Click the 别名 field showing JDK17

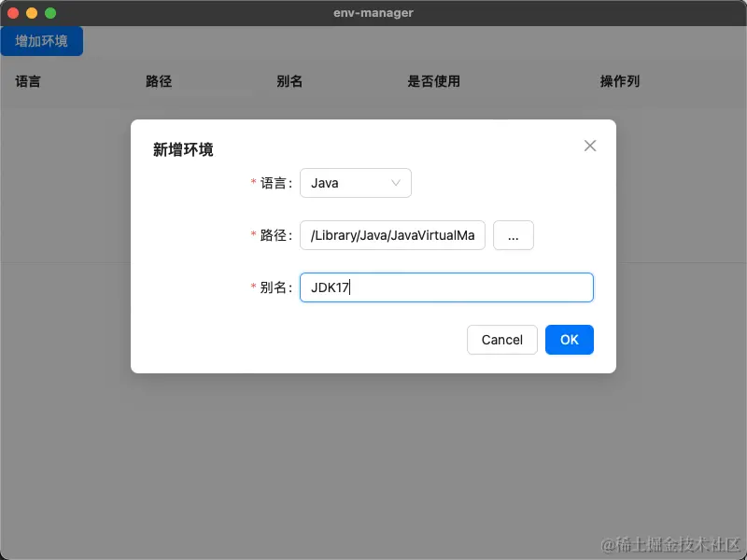tap(446, 287)
